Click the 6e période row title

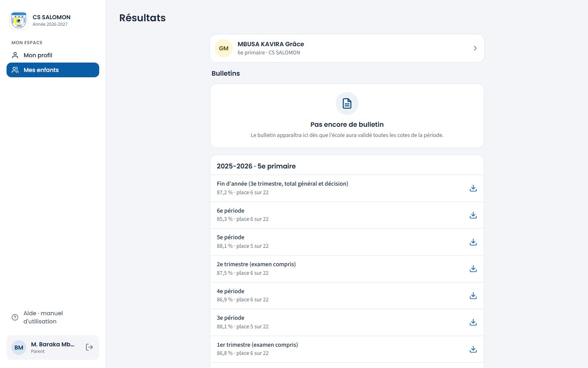[x=231, y=211]
